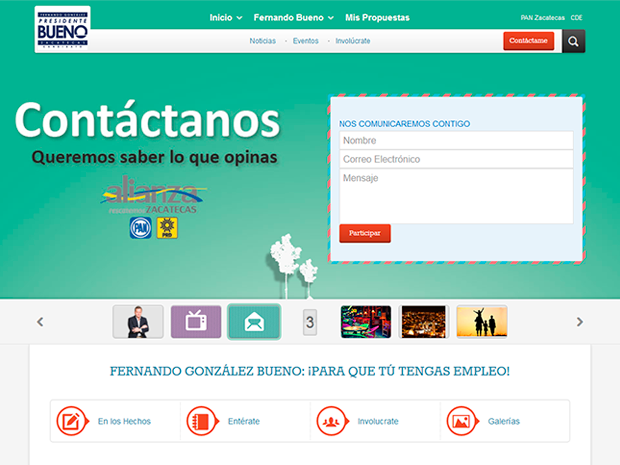620x465 pixels.
Task: Click the red Contáctame button
Action: pyautogui.click(x=528, y=41)
